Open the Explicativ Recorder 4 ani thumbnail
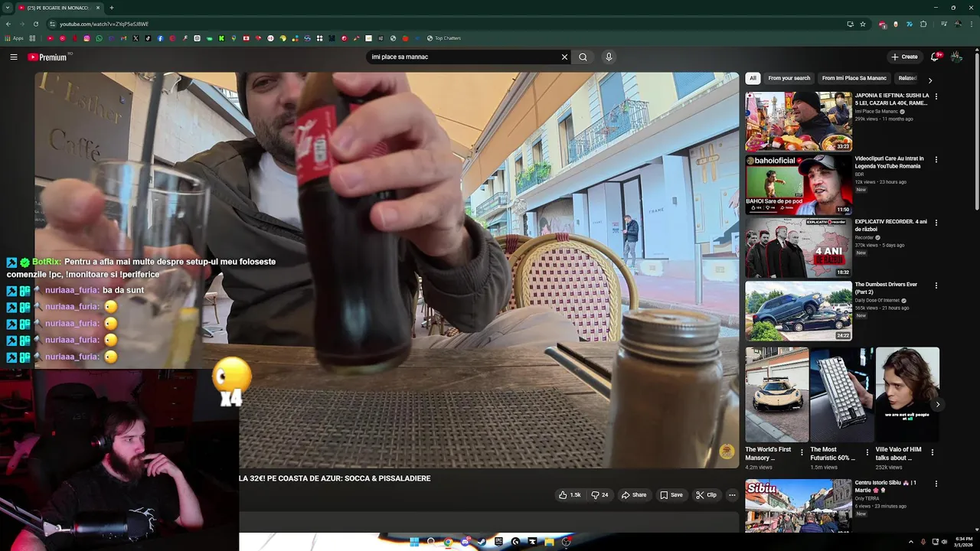980x551 pixels. coord(799,247)
